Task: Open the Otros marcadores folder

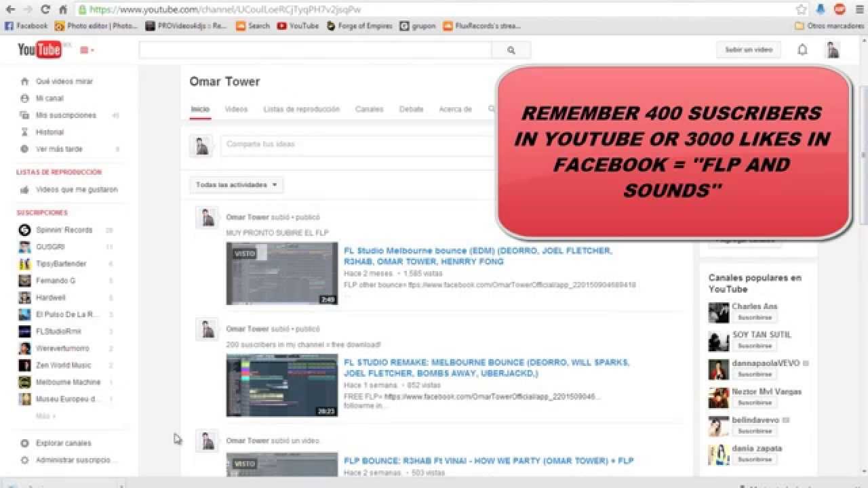Action: tap(829, 26)
